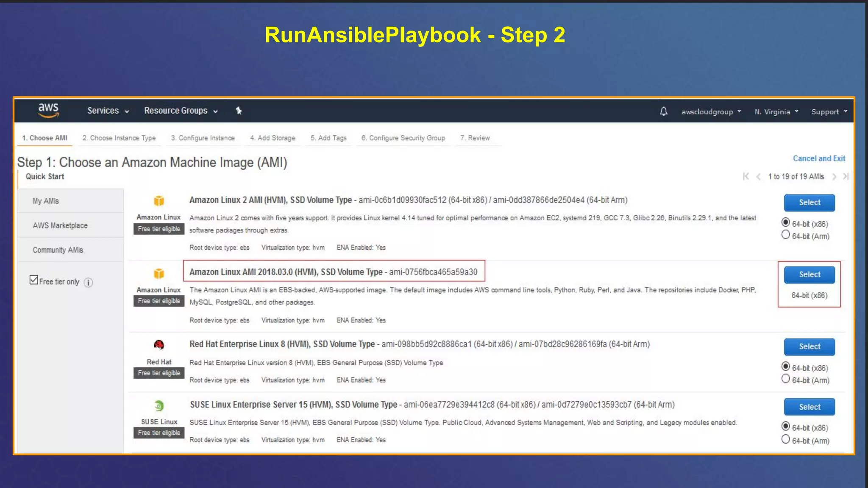Choose 64-bit (Arm) for Amazon Linux 2 AMI

click(786, 235)
